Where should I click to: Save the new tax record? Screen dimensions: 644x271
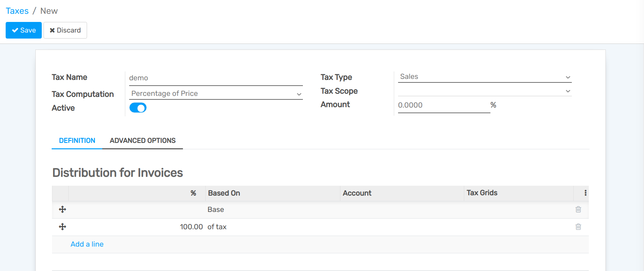coord(24,30)
